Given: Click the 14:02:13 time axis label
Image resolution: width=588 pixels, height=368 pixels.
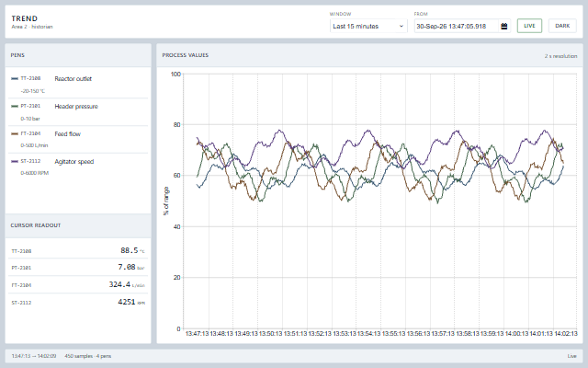Looking at the screenshot, I should click(566, 333).
